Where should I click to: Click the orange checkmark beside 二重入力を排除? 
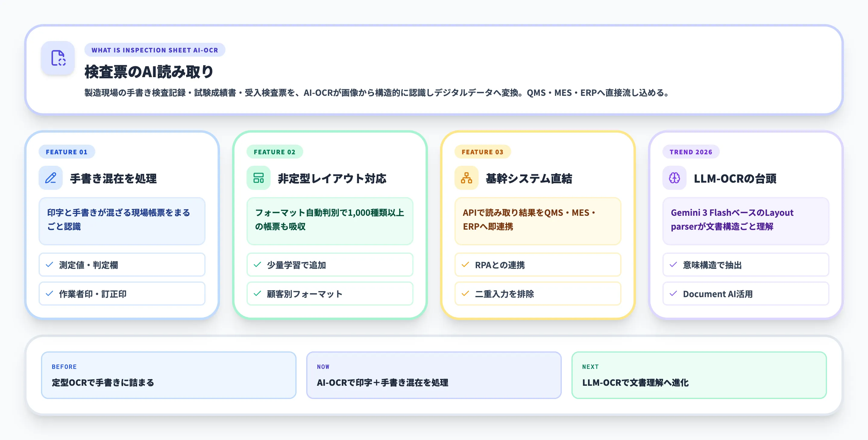pyautogui.click(x=466, y=294)
